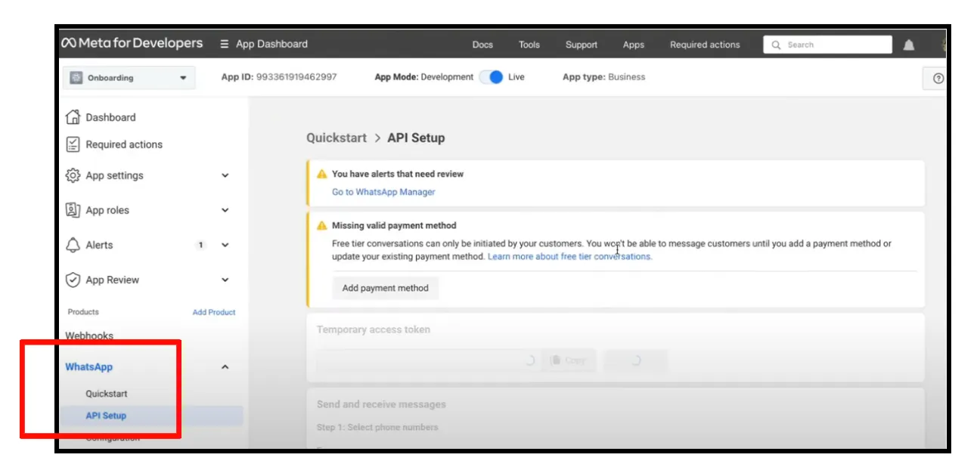The width and height of the screenshot is (980, 464).
Task: Click the App type: Business text
Action: click(x=604, y=77)
